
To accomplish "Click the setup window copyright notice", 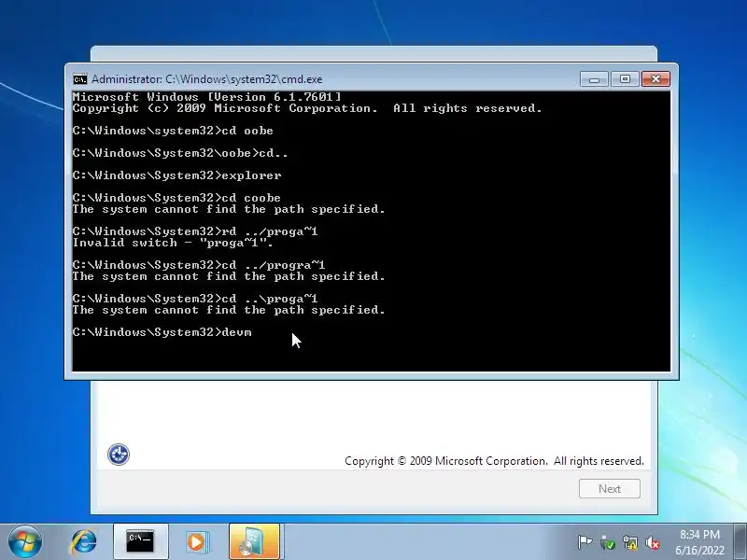I will tap(494, 461).
